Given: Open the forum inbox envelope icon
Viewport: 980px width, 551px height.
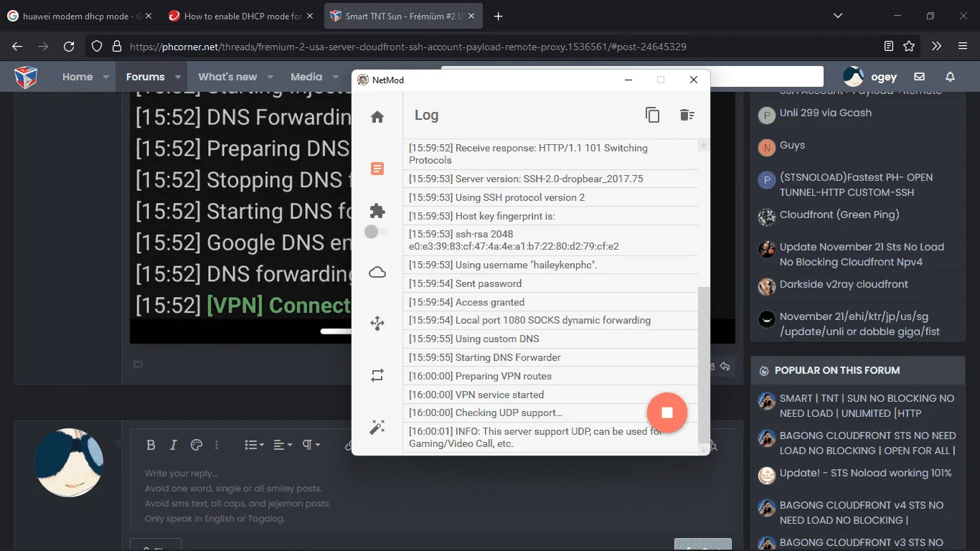Looking at the screenshot, I should pos(919,77).
